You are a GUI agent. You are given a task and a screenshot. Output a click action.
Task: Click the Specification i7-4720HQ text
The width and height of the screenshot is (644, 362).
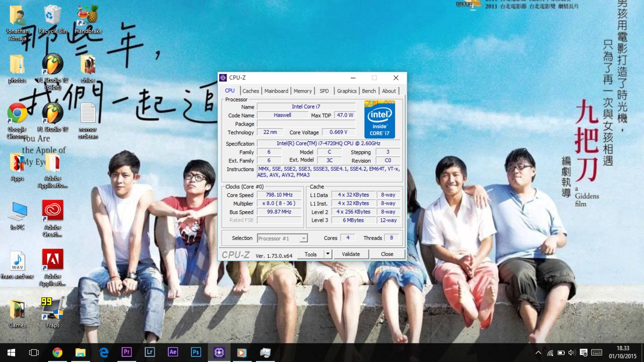[329, 143]
